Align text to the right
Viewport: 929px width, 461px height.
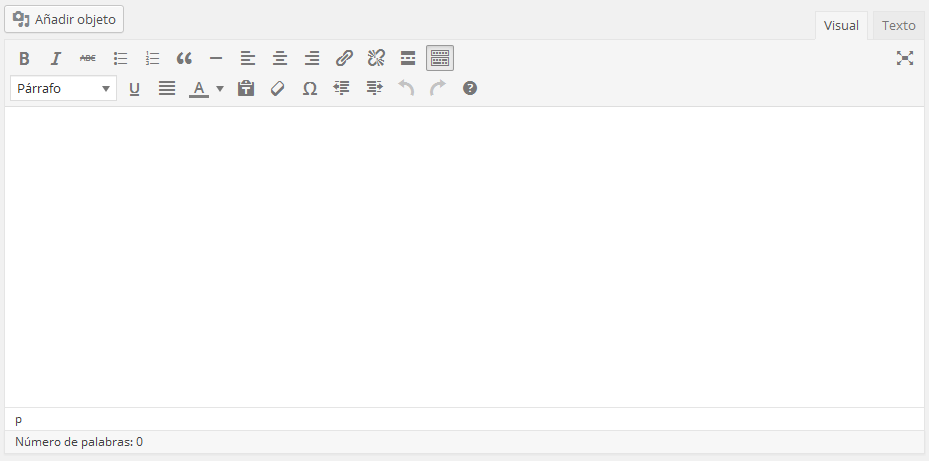(x=312, y=58)
